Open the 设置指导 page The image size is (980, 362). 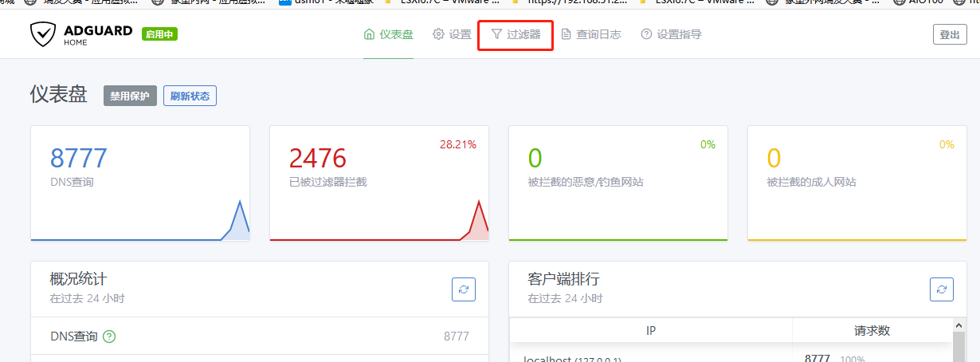click(x=671, y=34)
